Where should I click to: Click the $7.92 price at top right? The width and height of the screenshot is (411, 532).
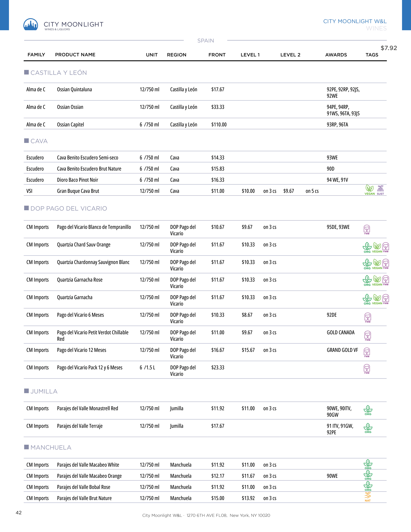pos(389,48)
